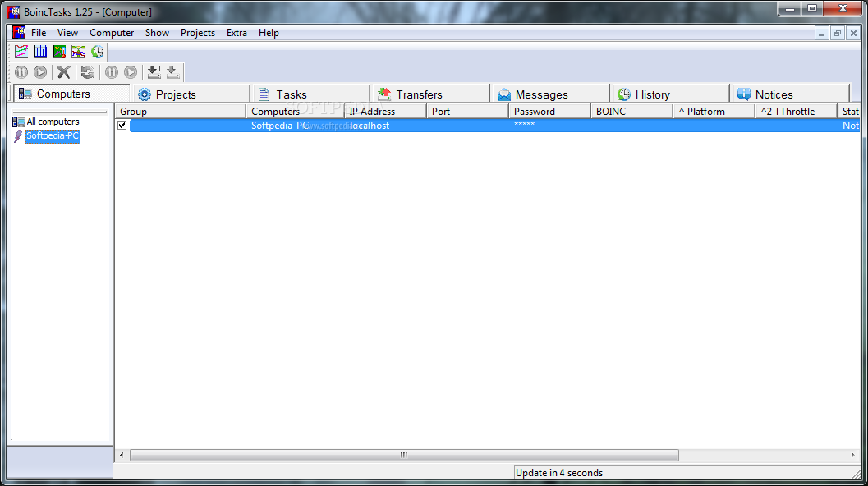Open the credit line graph toolbar icon
Screen dimensions: 868x486
tap(21, 52)
